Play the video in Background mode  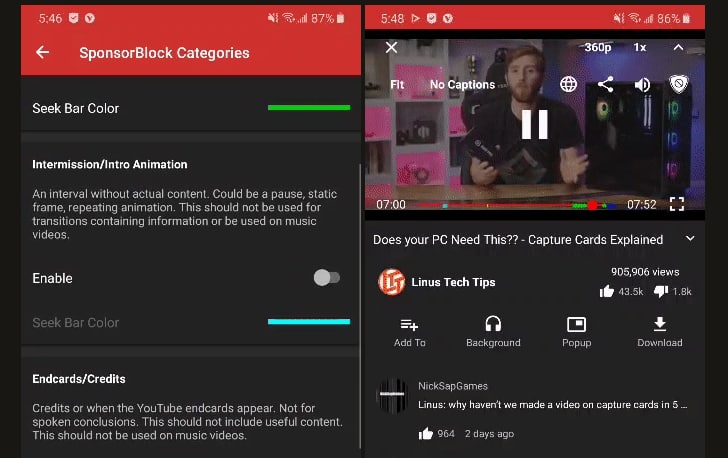[x=493, y=332]
